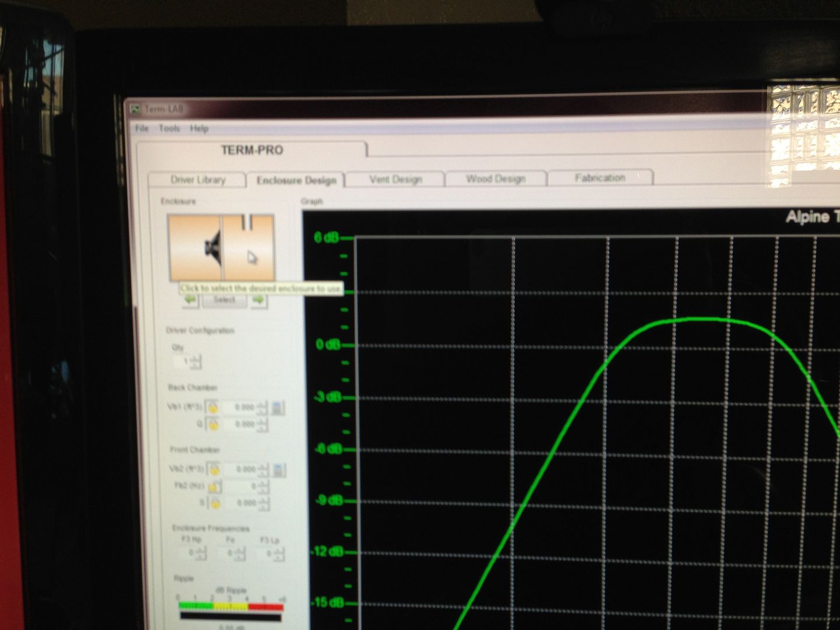The height and width of the screenshot is (630, 840).
Task: Click the Select enclosure button
Action: tap(224, 300)
